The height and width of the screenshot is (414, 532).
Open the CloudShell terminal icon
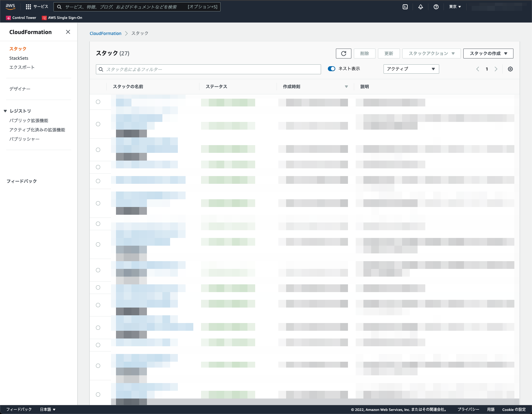[x=405, y=7]
